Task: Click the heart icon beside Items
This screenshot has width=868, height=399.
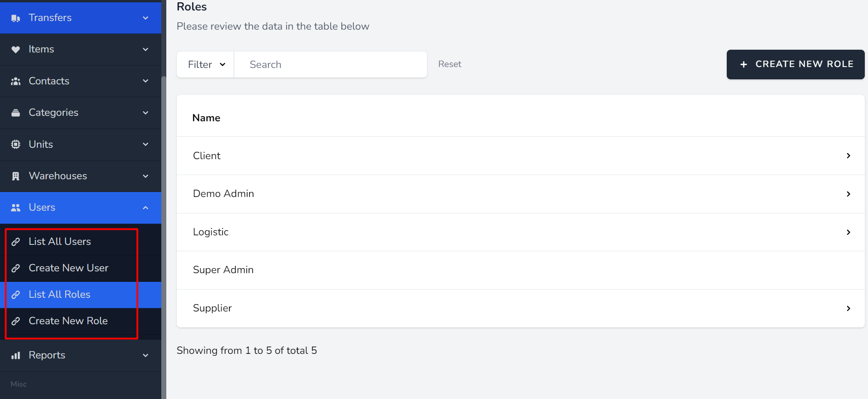Action: click(x=15, y=49)
